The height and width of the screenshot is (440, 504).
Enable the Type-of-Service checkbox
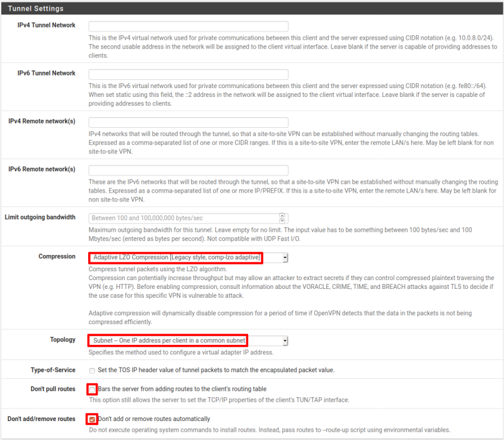point(92,371)
